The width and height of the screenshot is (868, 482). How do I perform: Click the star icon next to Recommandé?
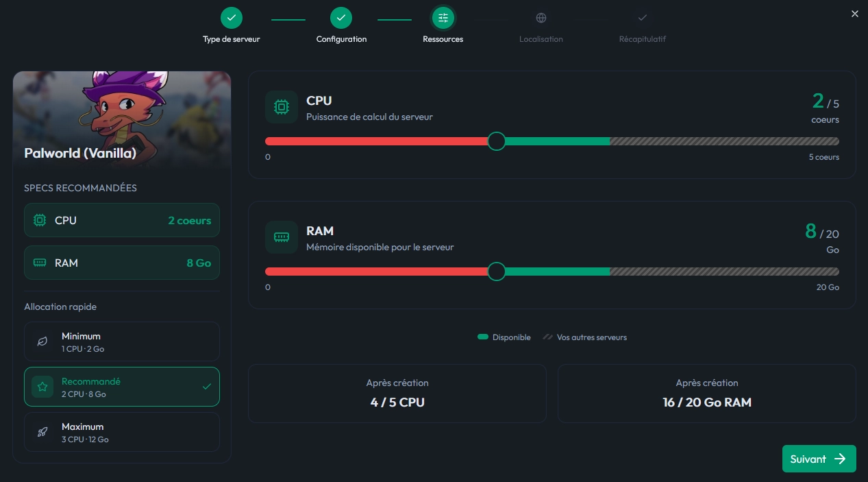pyautogui.click(x=42, y=387)
